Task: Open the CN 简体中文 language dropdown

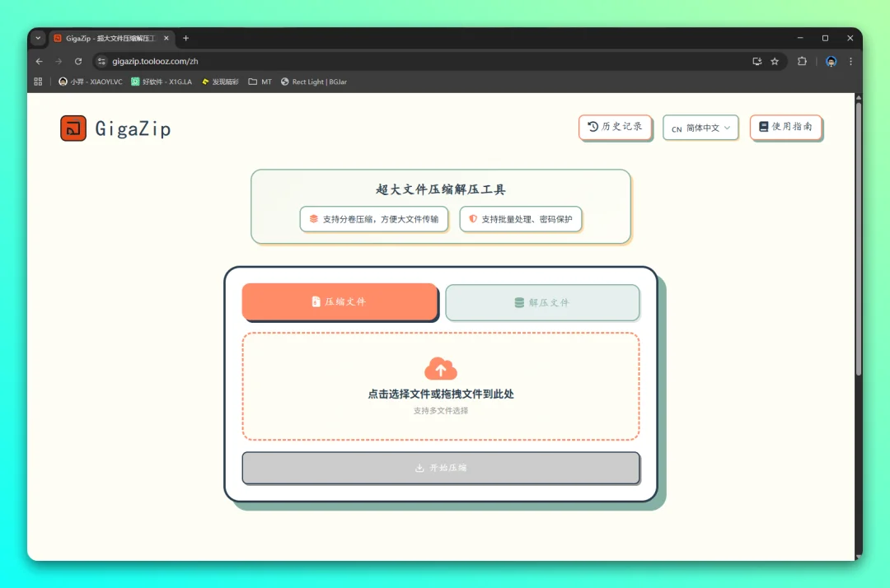Action: coord(700,128)
